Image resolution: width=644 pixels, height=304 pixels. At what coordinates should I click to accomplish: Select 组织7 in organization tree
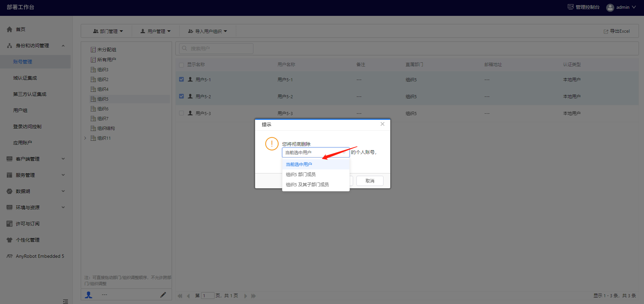[103, 118]
